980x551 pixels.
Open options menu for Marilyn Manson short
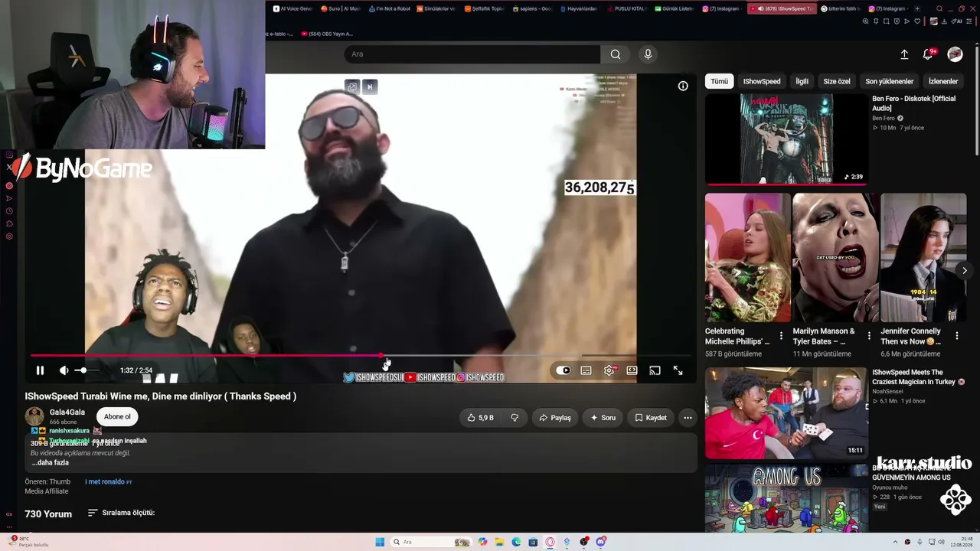[869, 336]
